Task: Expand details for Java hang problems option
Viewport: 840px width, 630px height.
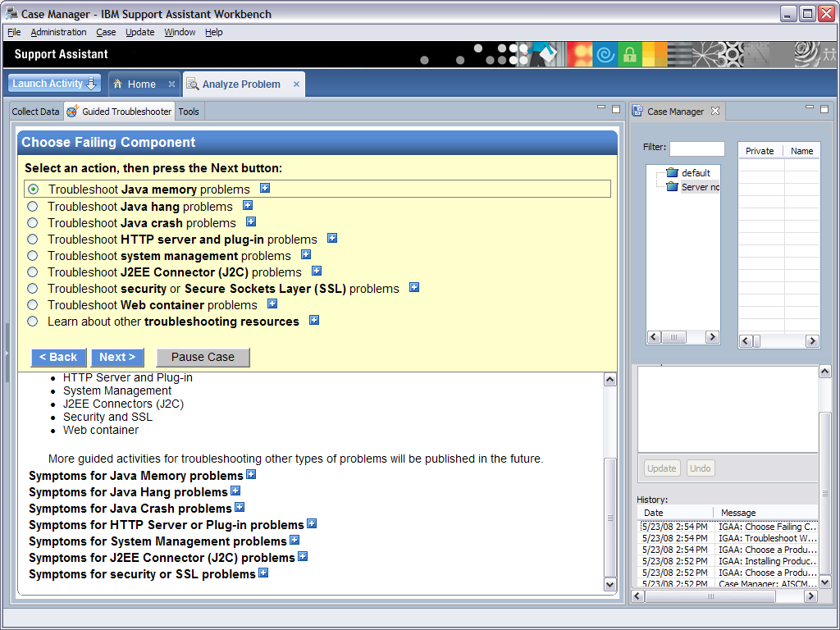Action: pyautogui.click(x=248, y=205)
